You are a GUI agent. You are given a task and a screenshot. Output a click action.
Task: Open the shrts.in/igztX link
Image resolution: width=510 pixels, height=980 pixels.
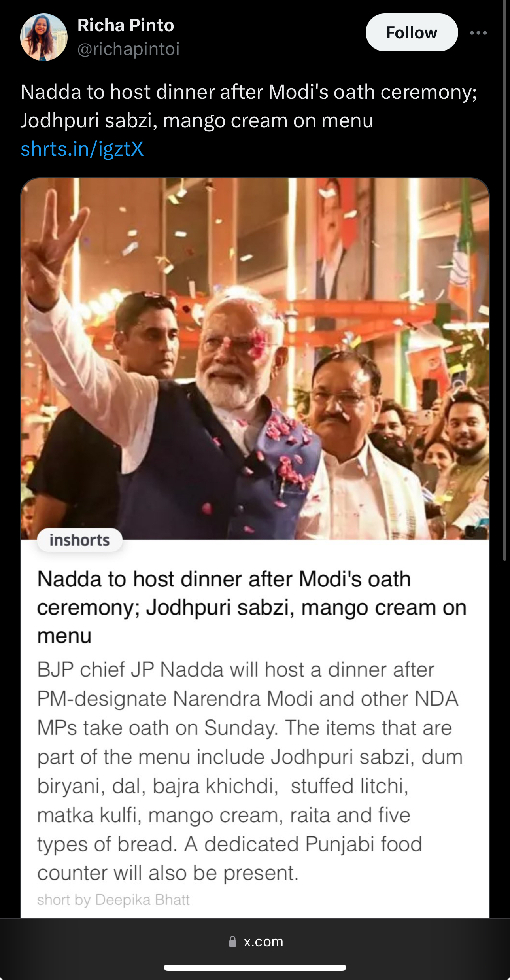click(x=82, y=149)
